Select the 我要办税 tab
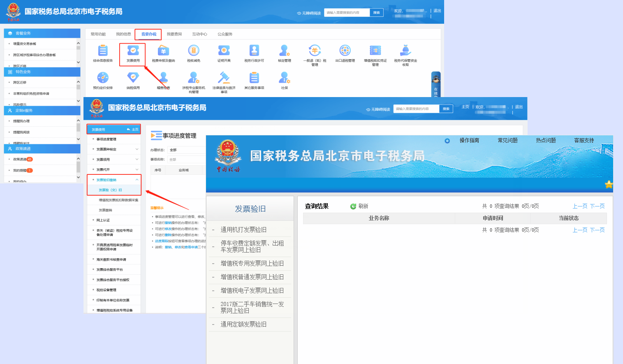The width and height of the screenshot is (623, 364). pos(149,34)
